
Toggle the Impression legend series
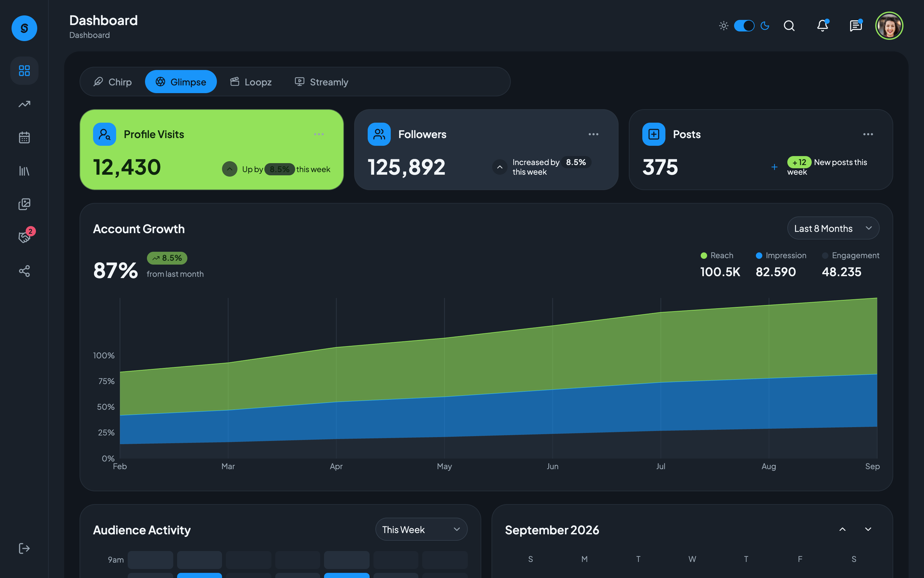click(781, 255)
